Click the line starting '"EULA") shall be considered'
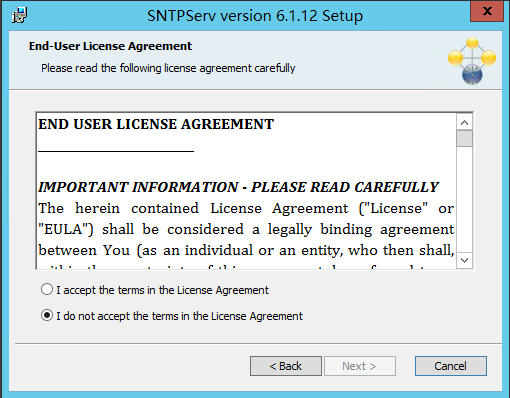The width and height of the screenshot is (510, 398). click(246, 230)
